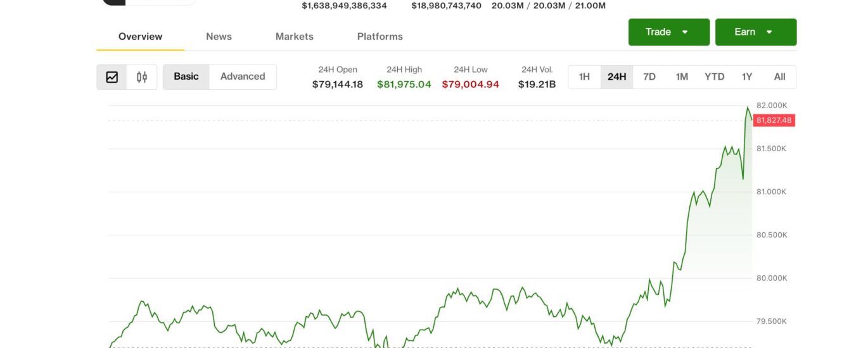Set chart range to 7D

point(649,77)
